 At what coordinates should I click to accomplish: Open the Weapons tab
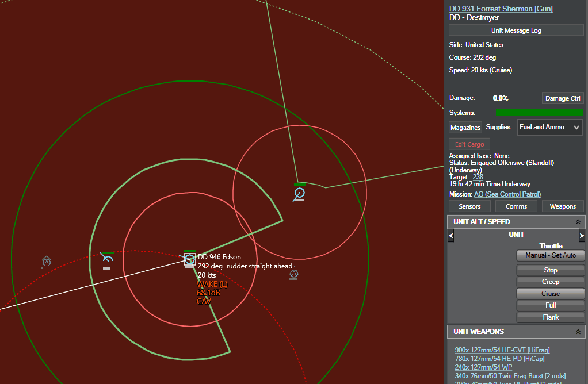pyautogui.click(x=563, y=206)
